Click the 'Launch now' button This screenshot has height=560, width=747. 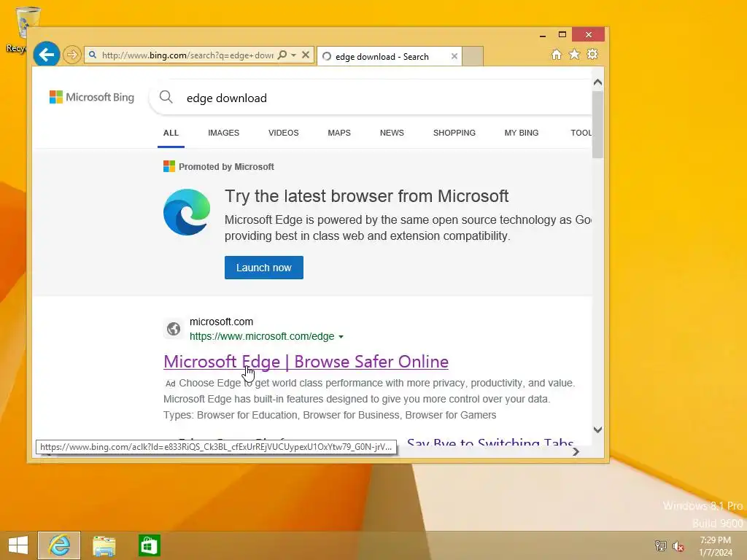tap(264, 268)
